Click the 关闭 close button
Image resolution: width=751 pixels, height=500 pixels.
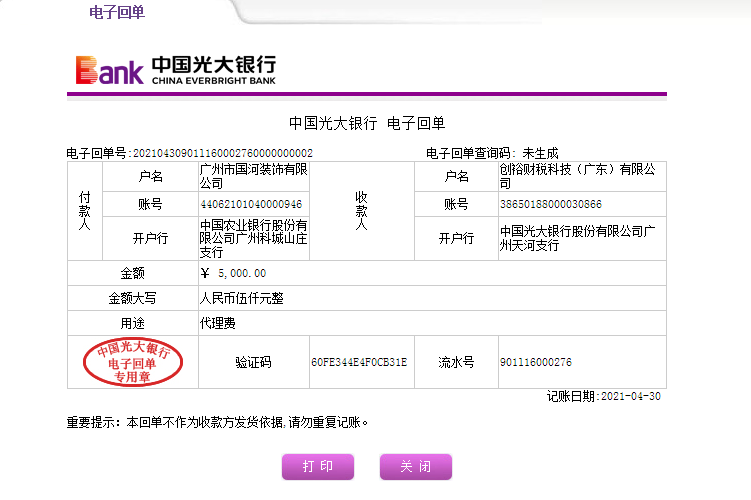coord(416,466)
